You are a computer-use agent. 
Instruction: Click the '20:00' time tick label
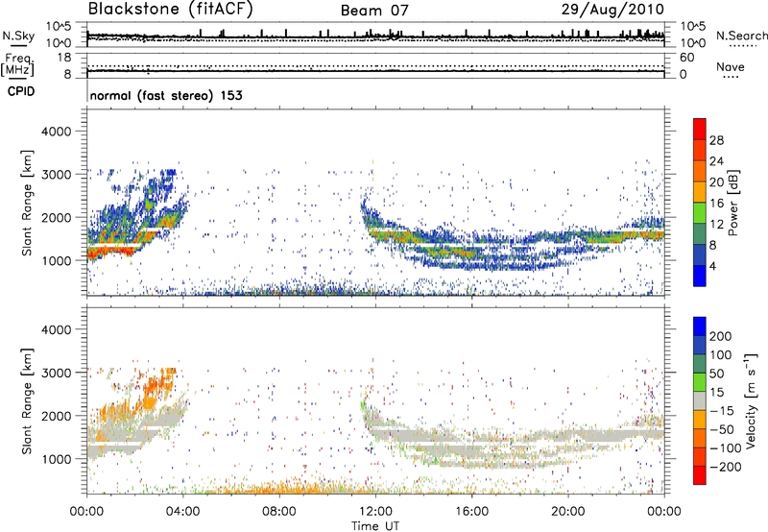(x=567, y=512)
